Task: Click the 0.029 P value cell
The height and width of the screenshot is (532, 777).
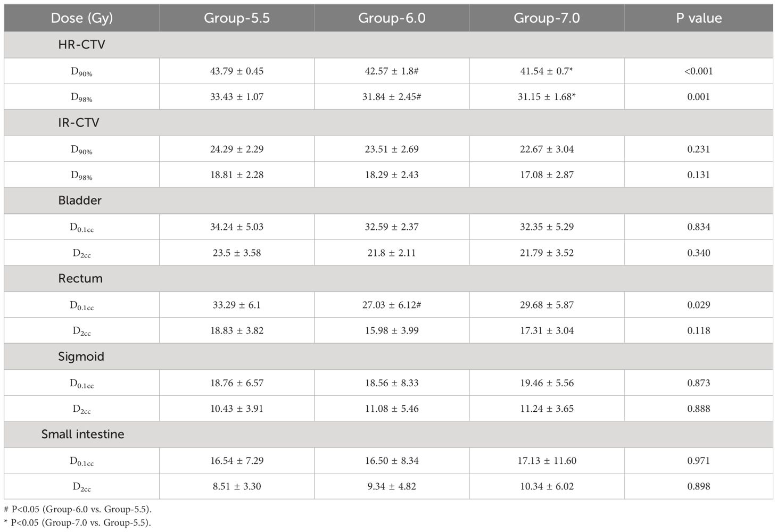Action: point(699,305)
